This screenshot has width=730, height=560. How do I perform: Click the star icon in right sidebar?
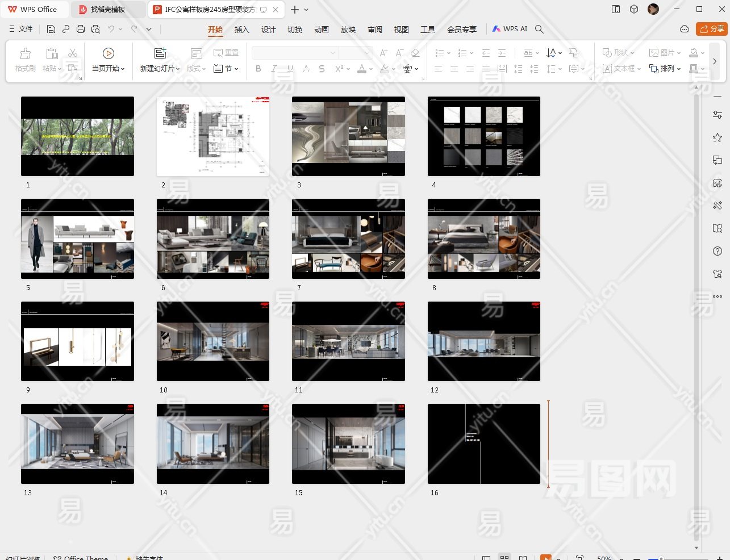[718, 137]
